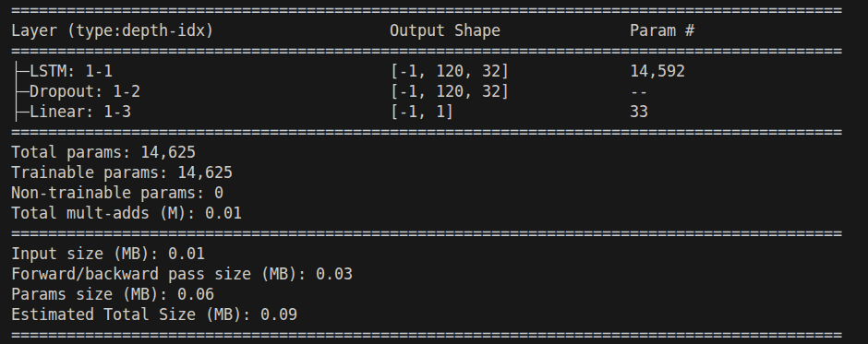Click the Linear param count 33

point(639,112)
